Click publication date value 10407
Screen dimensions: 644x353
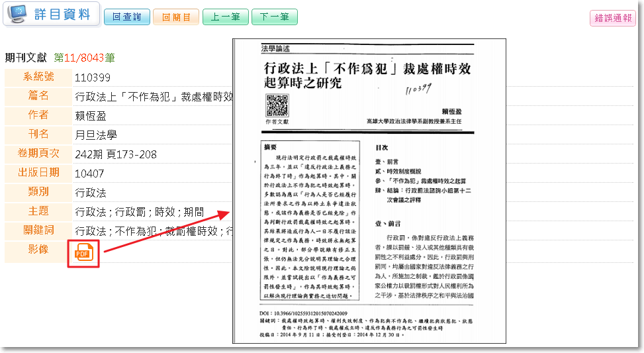click(x=89, y=174)
